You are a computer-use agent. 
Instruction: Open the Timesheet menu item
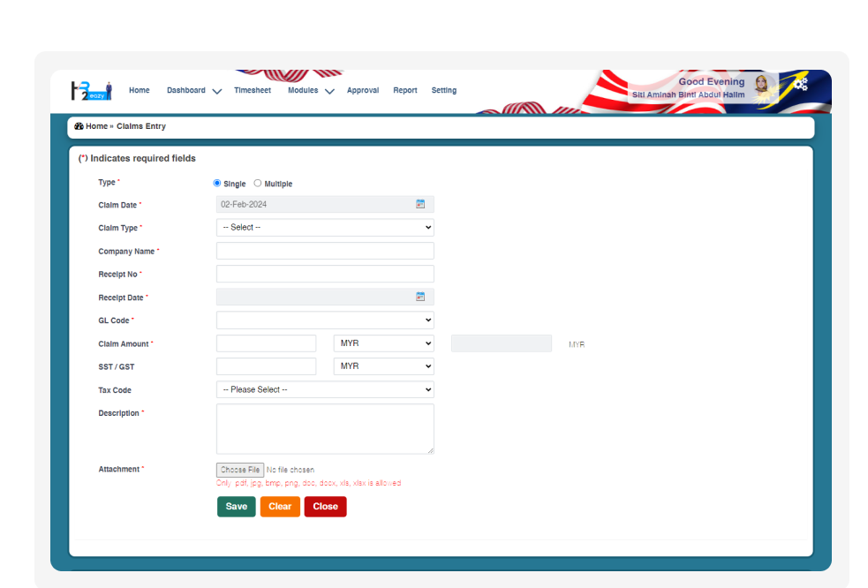(x=253, y=90)
